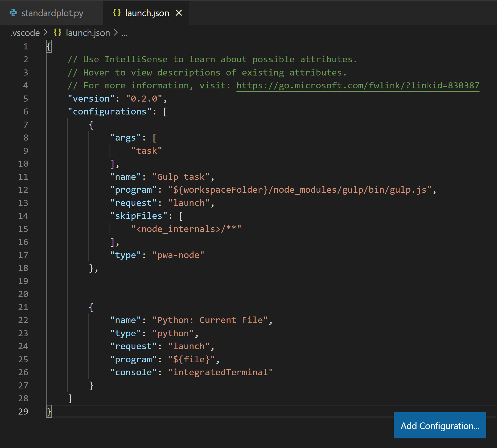Click line number 7 in gutter
This screenshot has width=497, height=448.
click(26, 125)
